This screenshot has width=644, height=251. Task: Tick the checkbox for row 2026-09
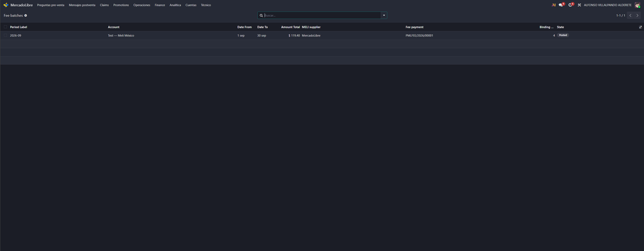(x=5, y=35)
